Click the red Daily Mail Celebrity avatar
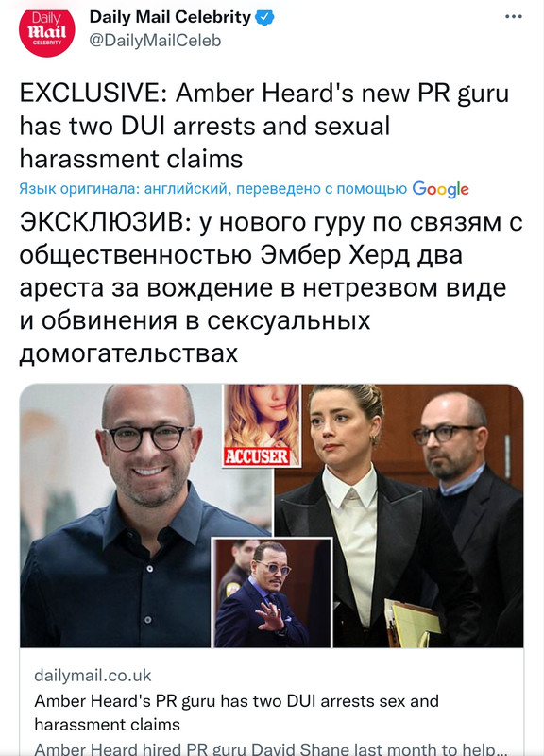544x756 pixels. [46, 30]
